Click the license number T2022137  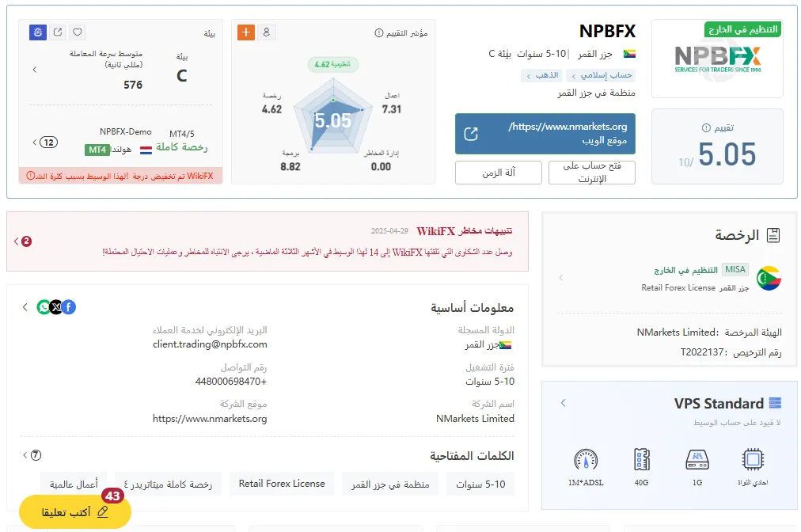[702, 352]
